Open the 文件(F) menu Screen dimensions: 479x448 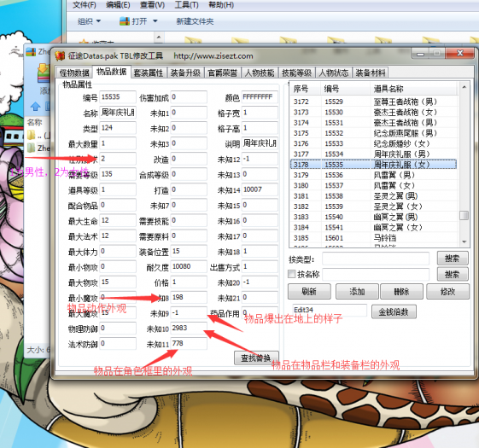pos(85,5)
